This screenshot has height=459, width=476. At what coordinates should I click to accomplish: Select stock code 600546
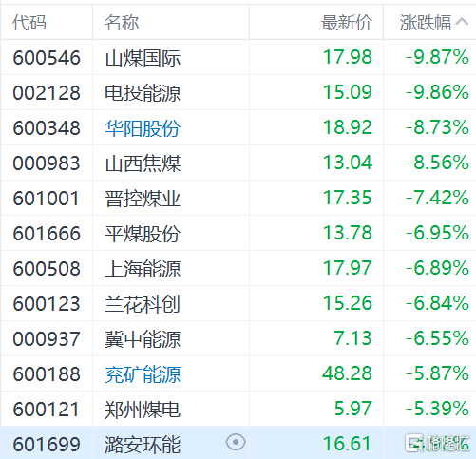pyautogui.click(x=47, y=58)
